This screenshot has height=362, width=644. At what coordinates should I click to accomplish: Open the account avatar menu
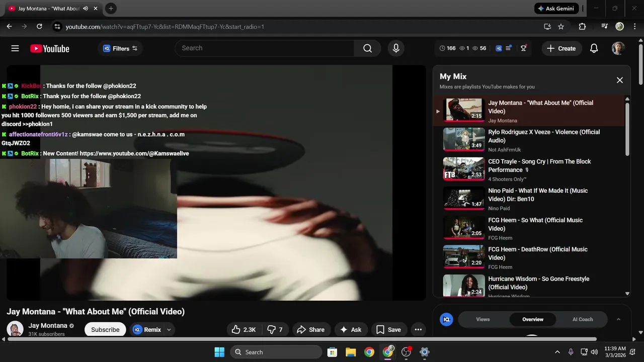[x=618, y=48]
